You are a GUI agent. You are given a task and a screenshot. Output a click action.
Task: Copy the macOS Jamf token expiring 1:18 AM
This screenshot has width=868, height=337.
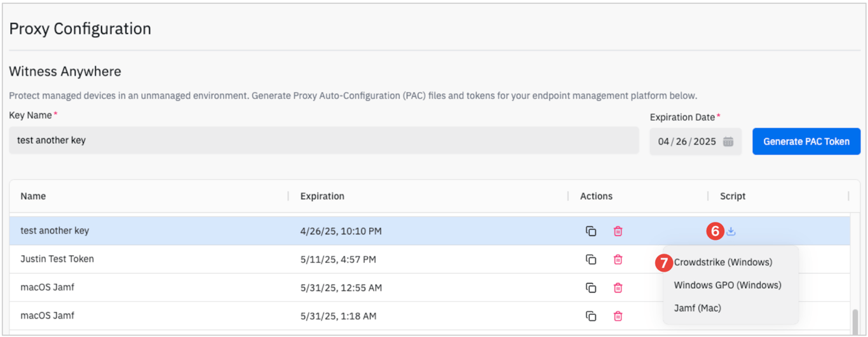591,316
